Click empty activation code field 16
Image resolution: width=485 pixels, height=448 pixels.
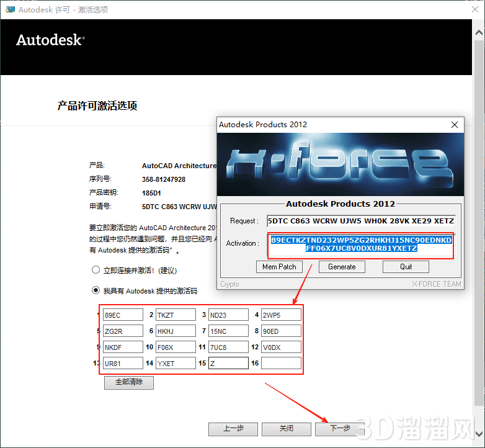click(281, 363)
